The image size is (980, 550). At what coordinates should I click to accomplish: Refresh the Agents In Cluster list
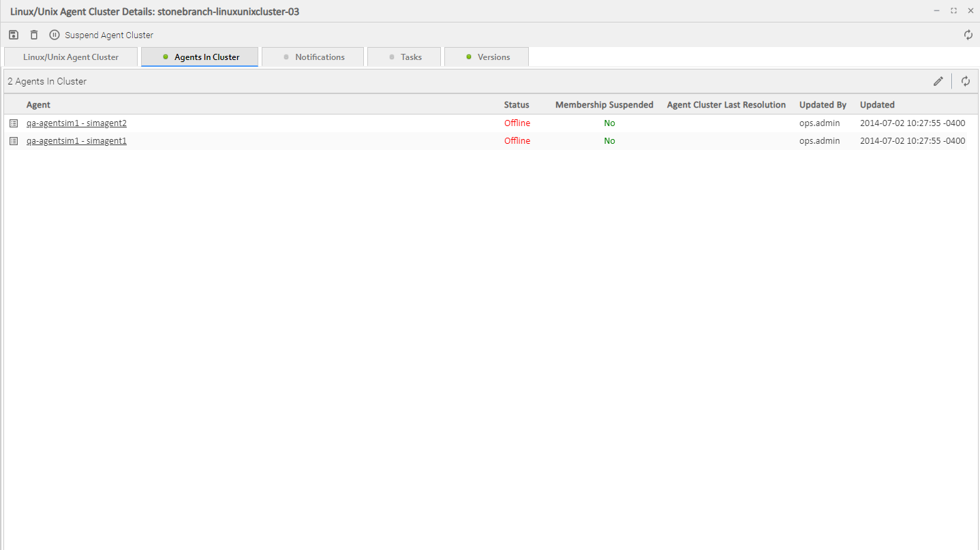click(966, 81)
